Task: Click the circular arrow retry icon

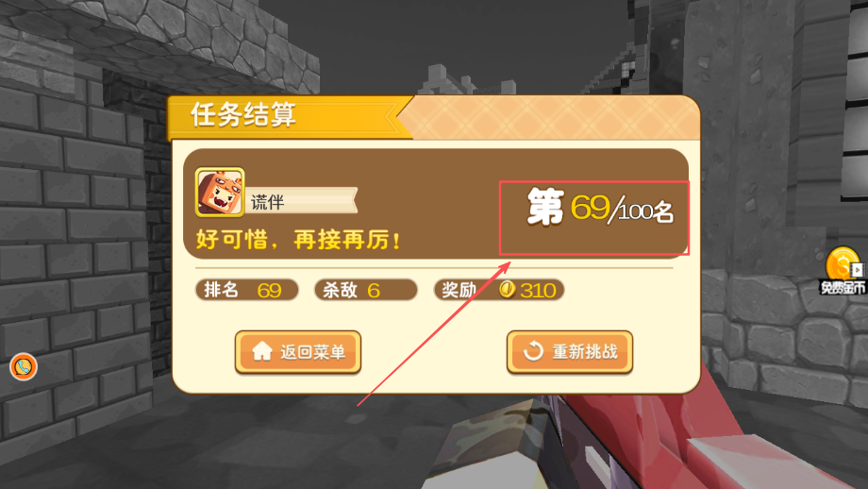Action: (533, 351)
